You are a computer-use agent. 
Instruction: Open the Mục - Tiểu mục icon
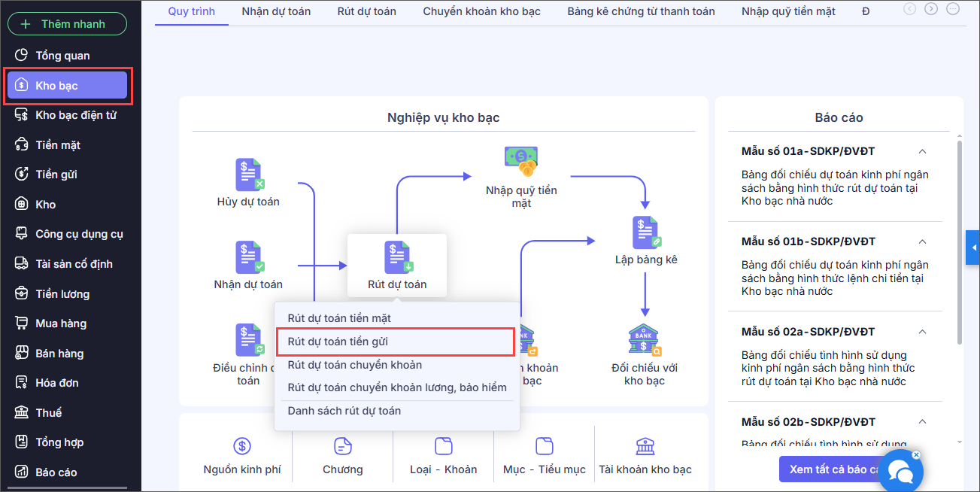pyautogui.click(x=545, y=446)
